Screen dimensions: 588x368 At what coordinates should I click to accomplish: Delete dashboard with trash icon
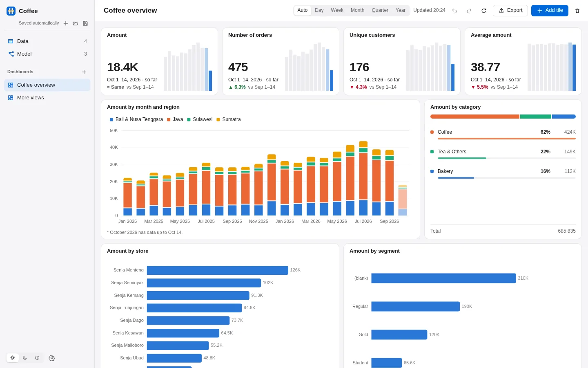[x=577, y=11]
